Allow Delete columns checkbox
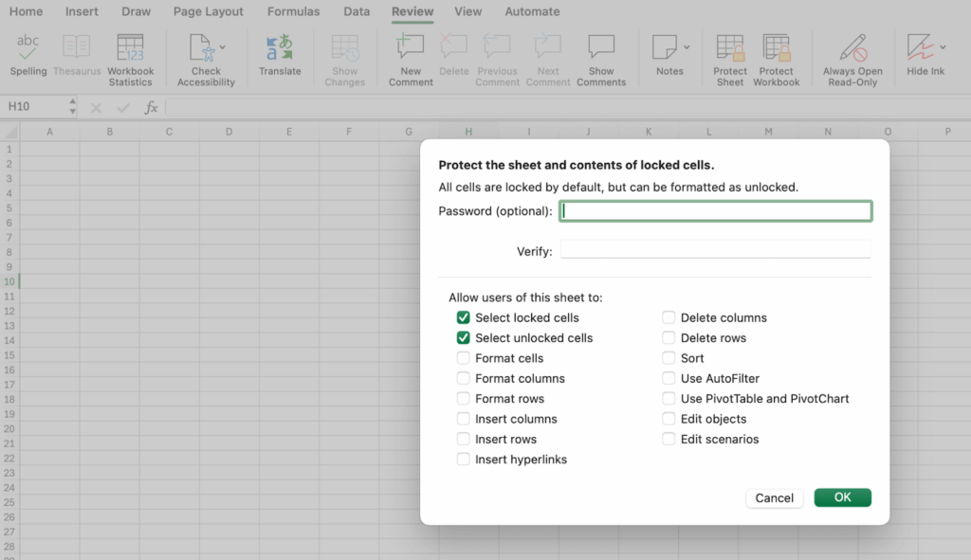This screenshot has width=971, height=560. pyautogui.click(x=669, y=317)
